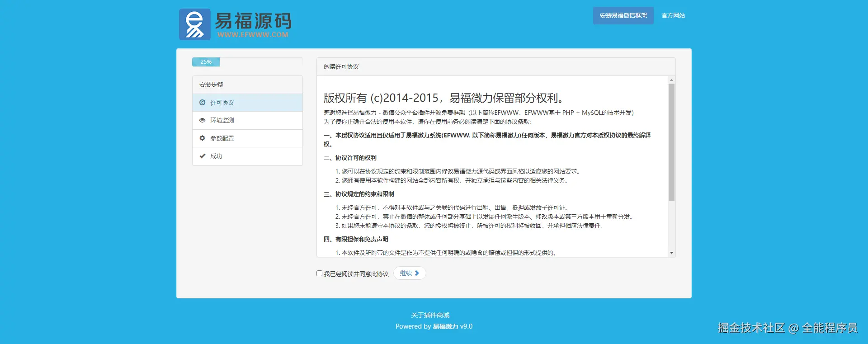Click the arrow icon in 继续 button
Screen dimensions: 868x344
click(417, 273)
